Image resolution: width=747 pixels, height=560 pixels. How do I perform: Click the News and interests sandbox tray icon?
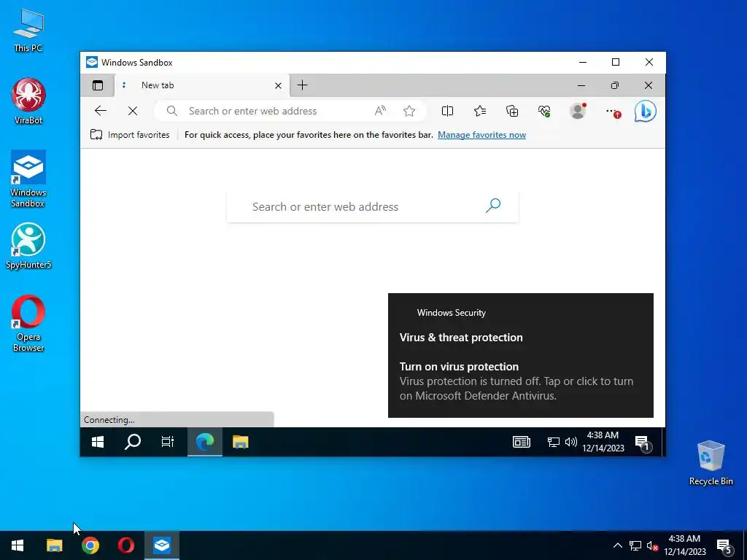click(521, 443)
